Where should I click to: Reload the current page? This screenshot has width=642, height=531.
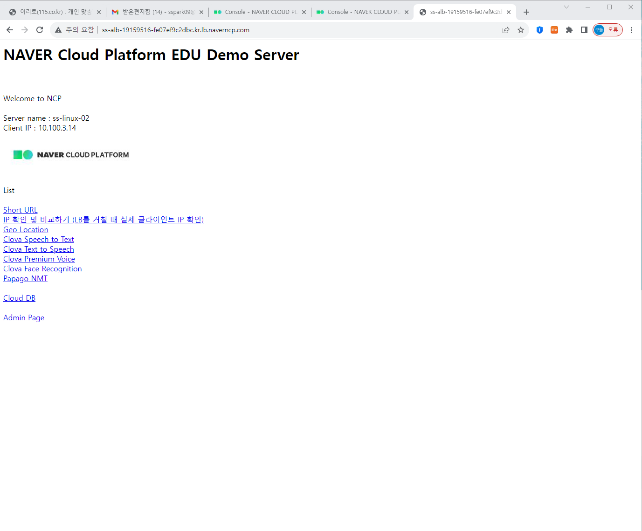39,30
